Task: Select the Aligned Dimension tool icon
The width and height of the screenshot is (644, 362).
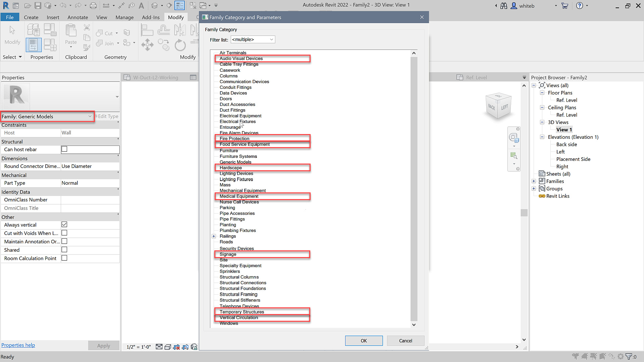Action: (121, 5)
